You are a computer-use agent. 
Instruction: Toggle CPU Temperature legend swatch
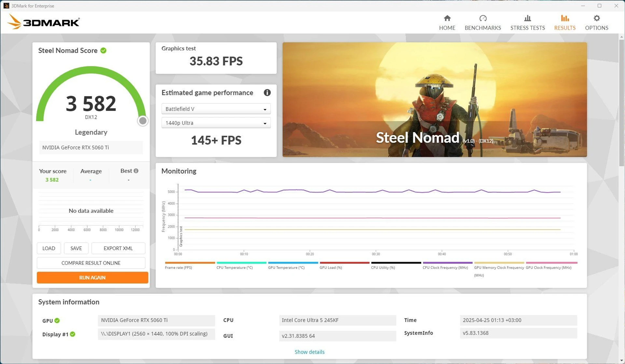pyautogui.click(x=241, y=263)
